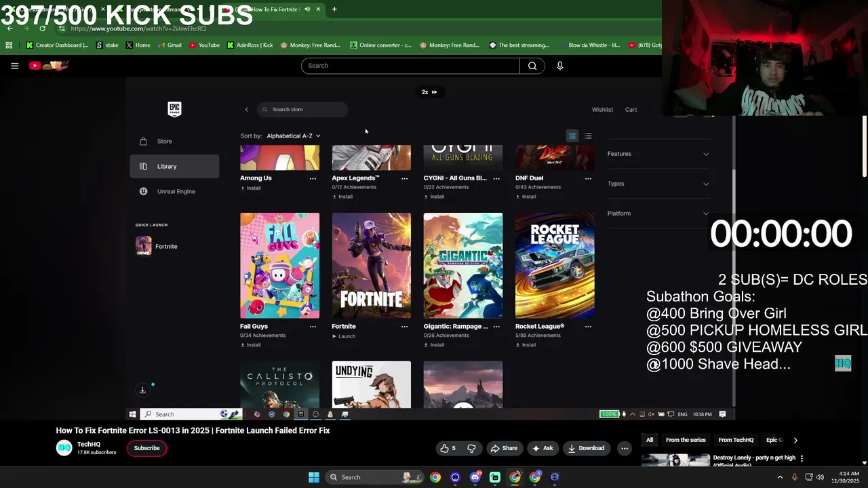Select Library in launcher sidebar
The height and width of the screenshot is (488, 868).
[174, 166]
